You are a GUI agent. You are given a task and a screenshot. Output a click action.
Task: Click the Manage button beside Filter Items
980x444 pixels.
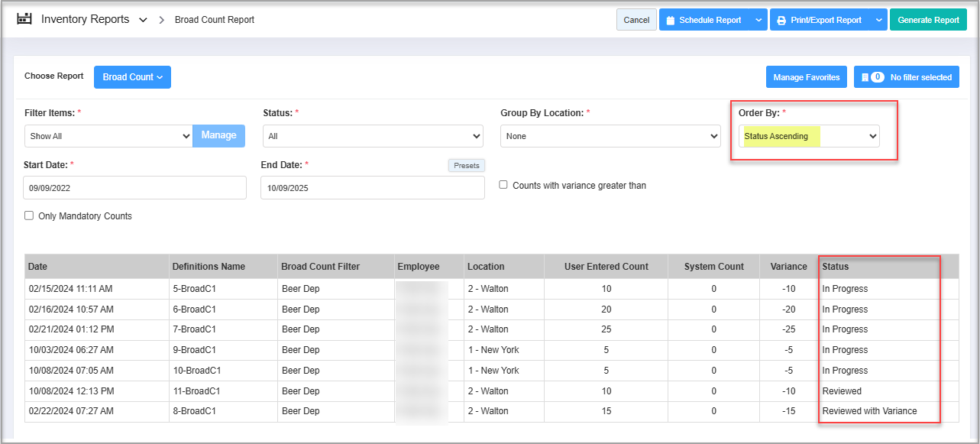pos(218,135)
